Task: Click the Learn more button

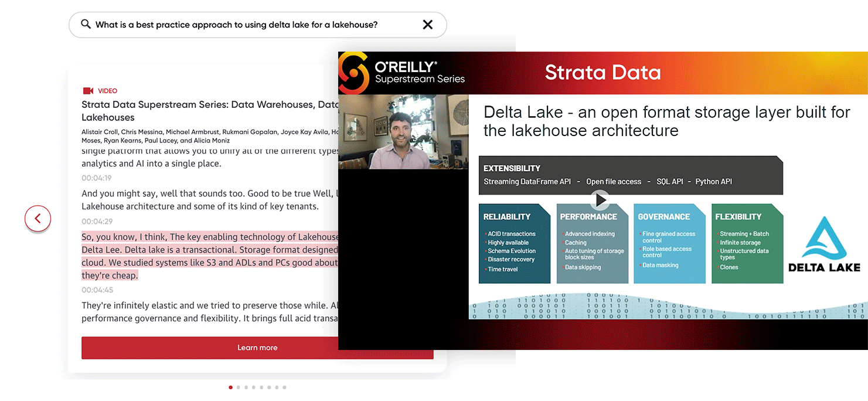Action: pyautogui.click(x=257, y=348)
